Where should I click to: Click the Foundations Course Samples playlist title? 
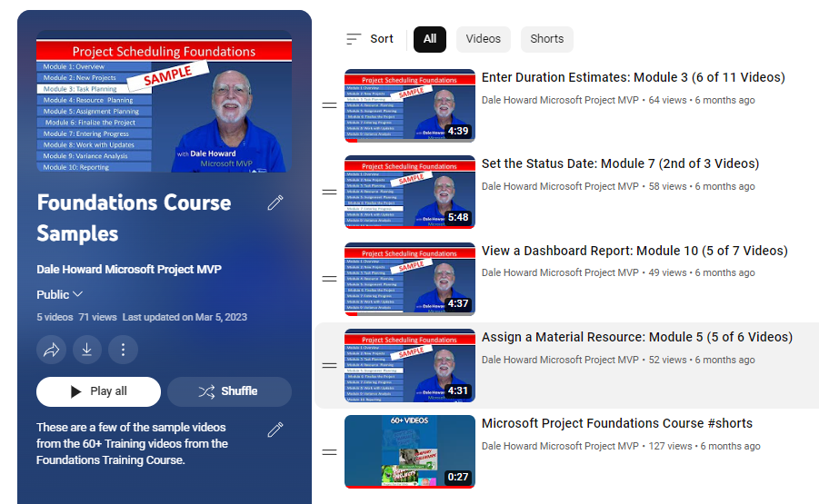click(x=134, y=218)
